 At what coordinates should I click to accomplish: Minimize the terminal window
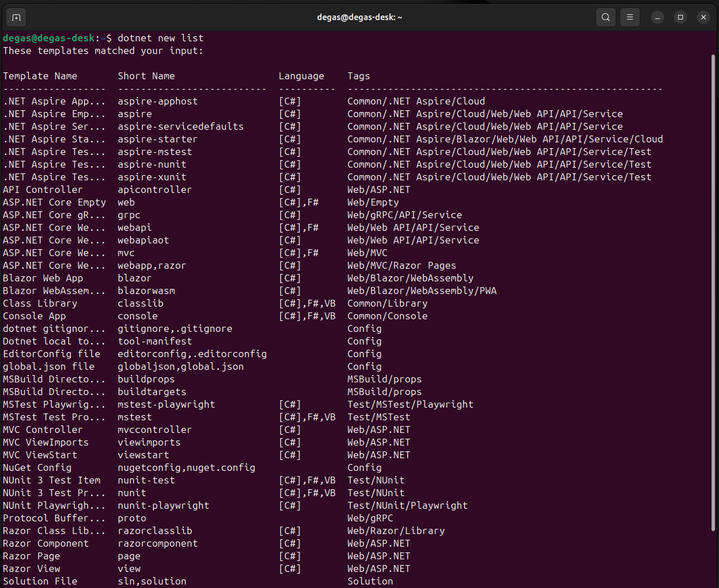click(658, 17)
